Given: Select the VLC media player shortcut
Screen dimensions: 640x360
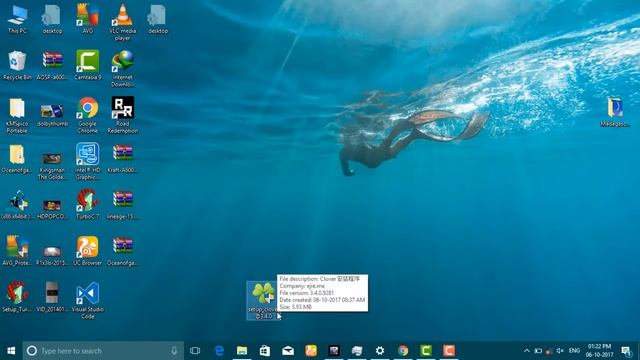Looking at the screenshot, I should click(x=122, y=22).
